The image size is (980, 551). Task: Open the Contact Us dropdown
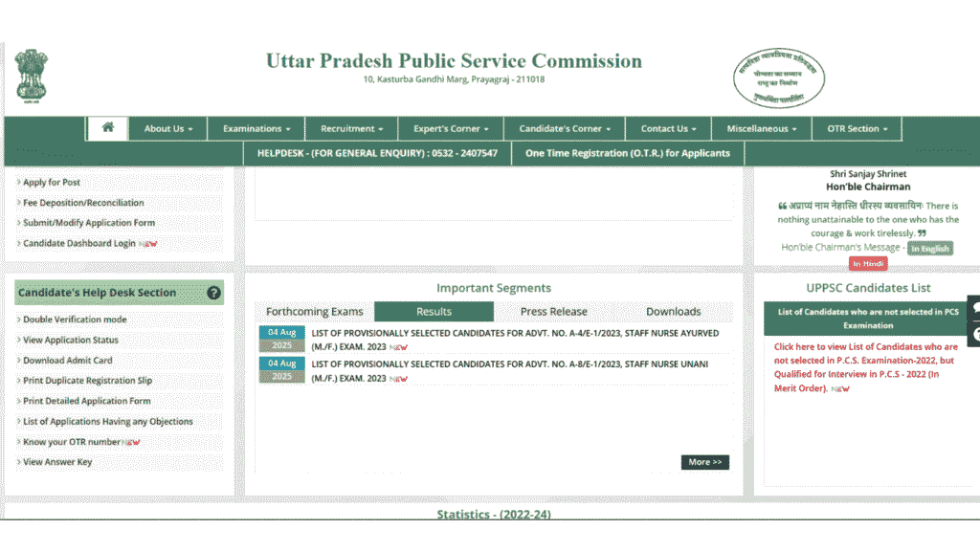coord(668,129)
